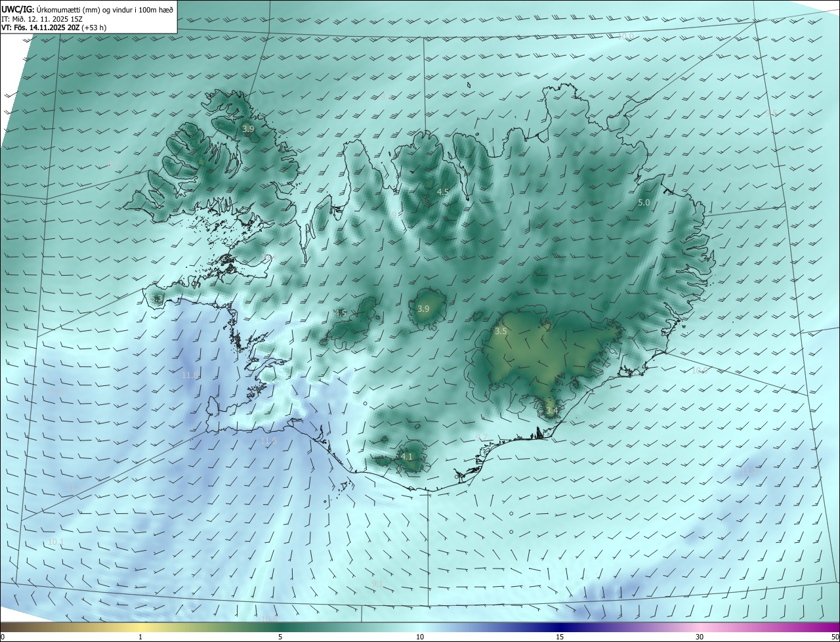Click the 4.5 value in the northern highlands
Viewport: 840px width, 642px height.
coord(443,192)
